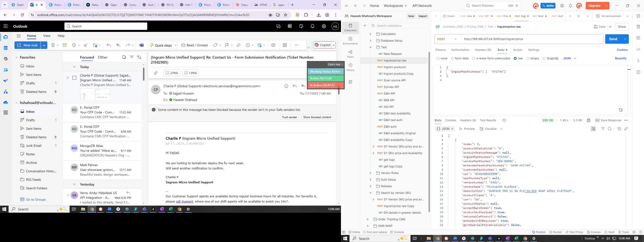Viewport: 644px width, 242px height.
Task: Select the 'none' body type radio
Action: 438,58
